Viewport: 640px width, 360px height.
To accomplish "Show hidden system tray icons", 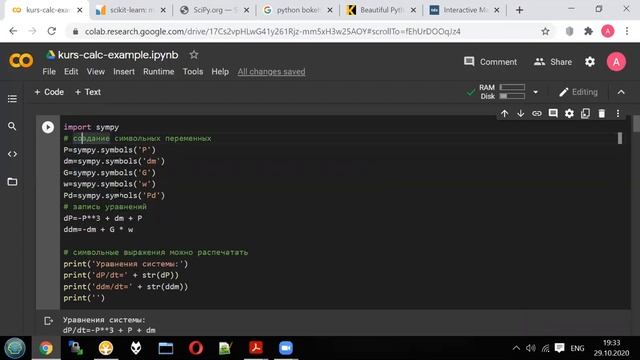I will [516, 348].
